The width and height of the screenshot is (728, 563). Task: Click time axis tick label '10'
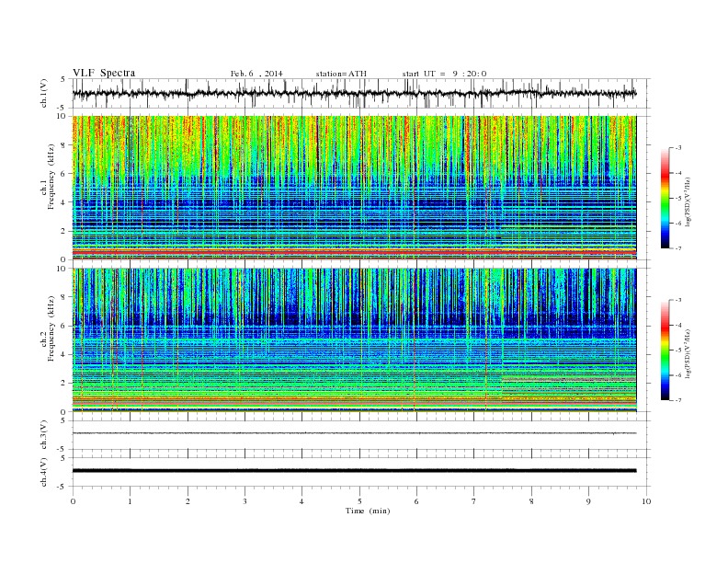pos(646,501)
